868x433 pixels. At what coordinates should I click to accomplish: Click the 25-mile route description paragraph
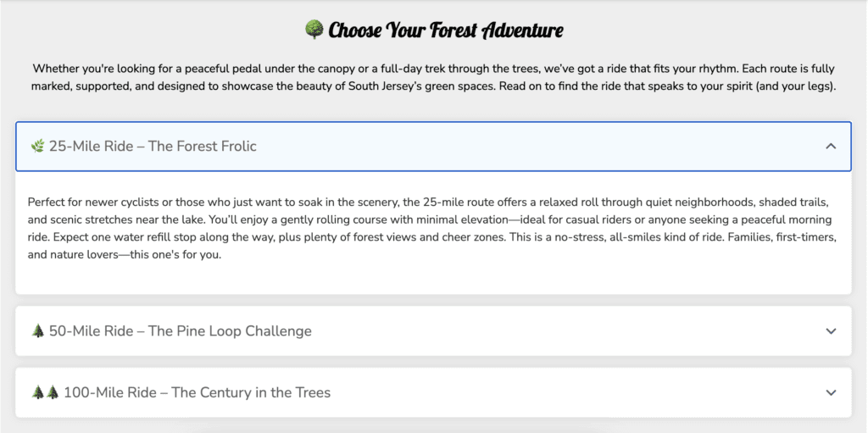(431, 230)
